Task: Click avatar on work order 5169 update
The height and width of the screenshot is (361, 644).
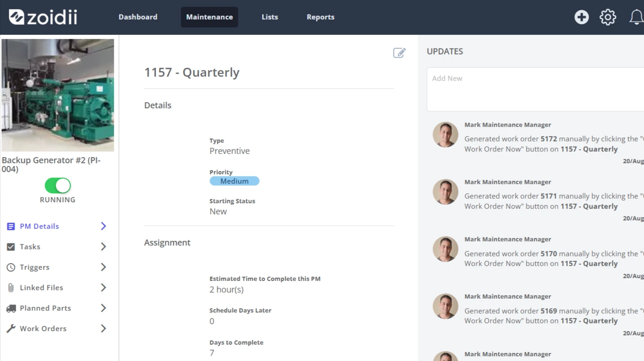Action: [x=445, y=307]
